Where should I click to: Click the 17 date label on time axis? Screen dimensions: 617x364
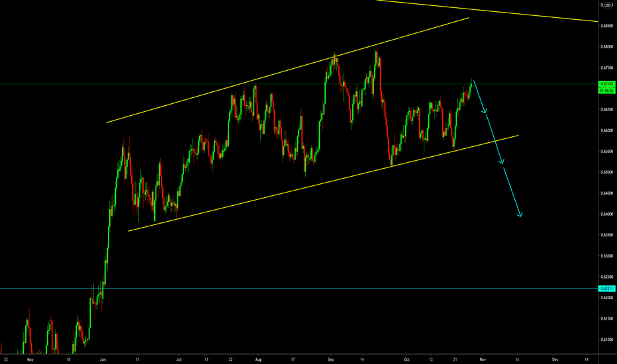tap(293, 359)
